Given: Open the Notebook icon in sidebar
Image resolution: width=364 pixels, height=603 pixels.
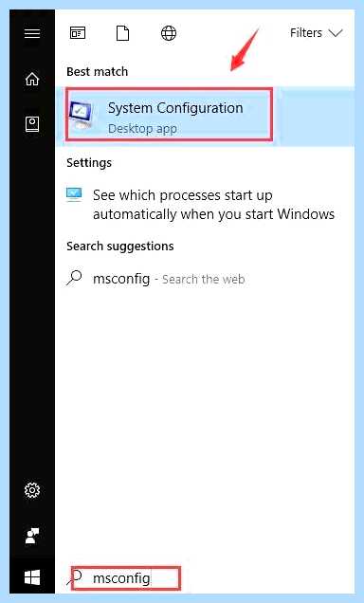Looking at the screenshot, I should tap(32, 124).
